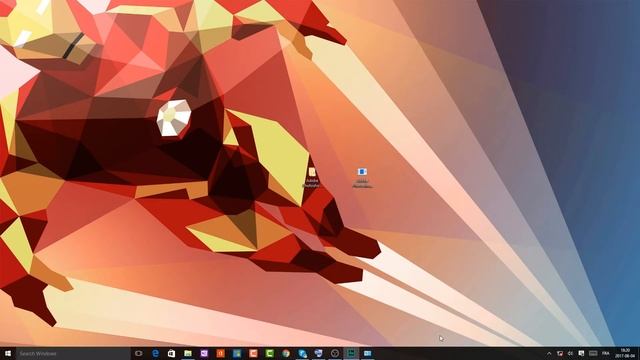Change the FRA input language
The height and width of the screenshot is (360, 640).
click(606, 353)
